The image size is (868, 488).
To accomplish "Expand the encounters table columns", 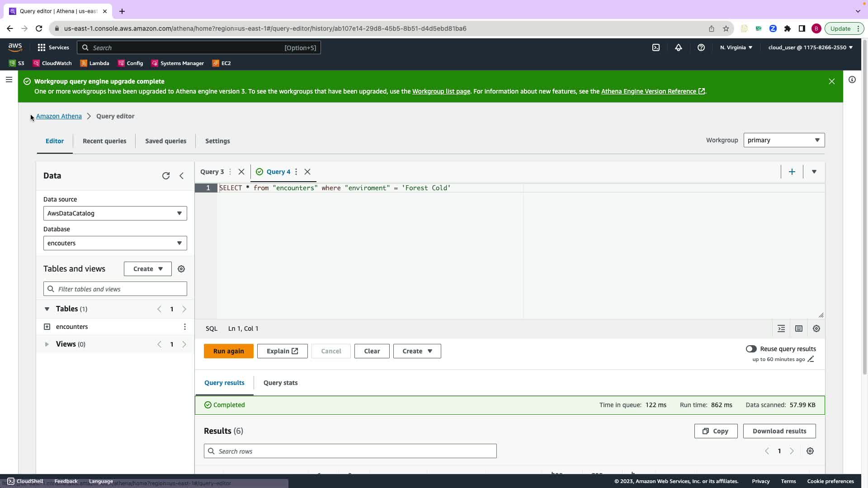I will (x=47, y=327).
